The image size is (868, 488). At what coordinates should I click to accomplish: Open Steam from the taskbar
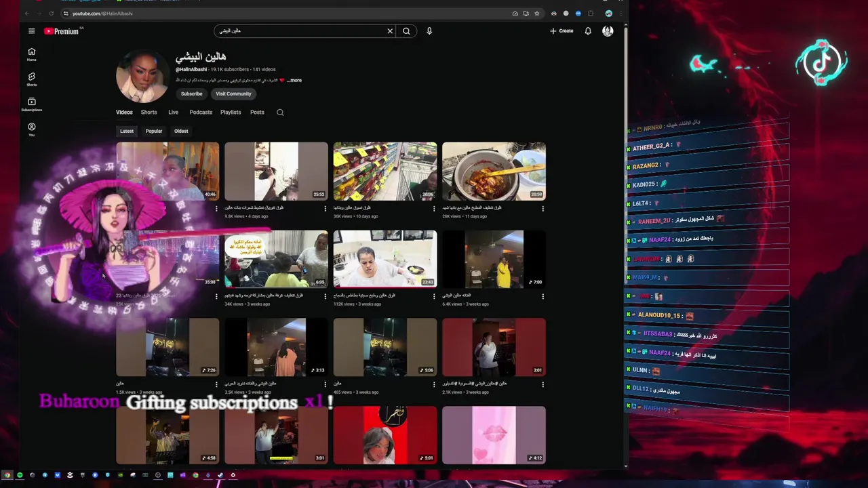[x=220, y=475]
